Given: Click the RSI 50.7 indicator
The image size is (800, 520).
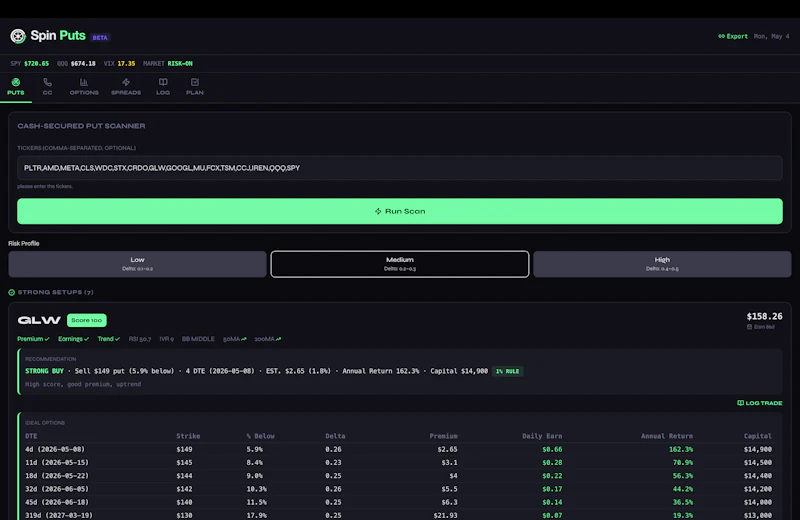Looking at the screenshot, I should pos(140,339).
